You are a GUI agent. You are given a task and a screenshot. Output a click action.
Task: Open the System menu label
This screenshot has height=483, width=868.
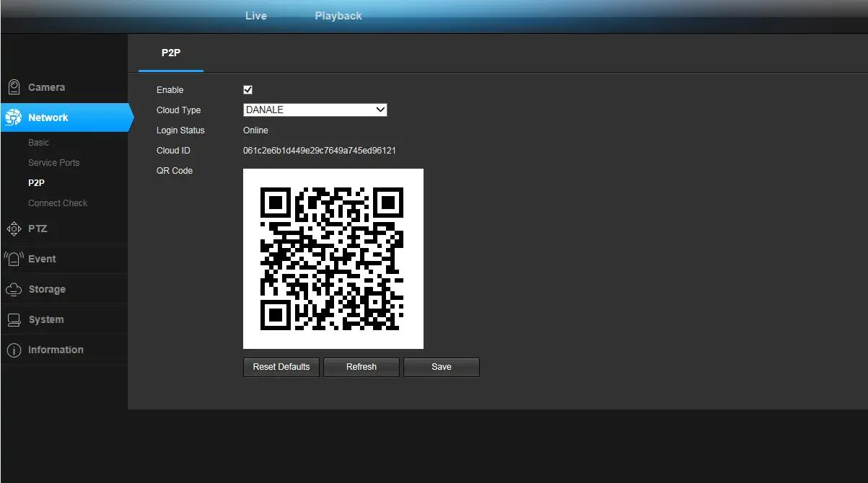46,319
